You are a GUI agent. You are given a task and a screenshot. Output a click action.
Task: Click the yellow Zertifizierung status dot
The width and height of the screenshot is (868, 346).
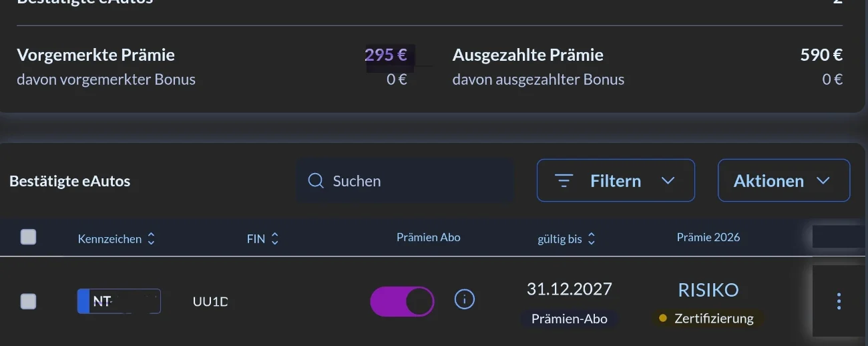[663, 319]
